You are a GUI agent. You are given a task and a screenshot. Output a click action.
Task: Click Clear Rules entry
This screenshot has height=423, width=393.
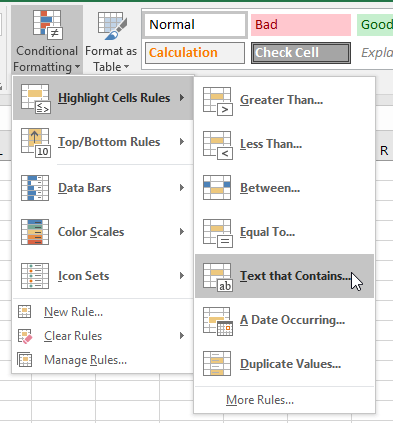(103, 336)
